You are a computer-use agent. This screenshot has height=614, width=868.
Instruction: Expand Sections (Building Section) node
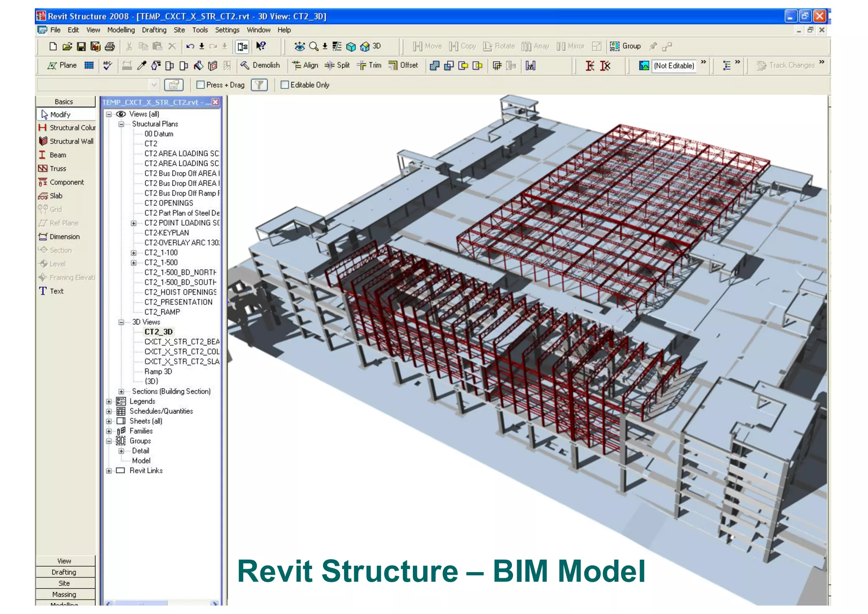point(121,391)
